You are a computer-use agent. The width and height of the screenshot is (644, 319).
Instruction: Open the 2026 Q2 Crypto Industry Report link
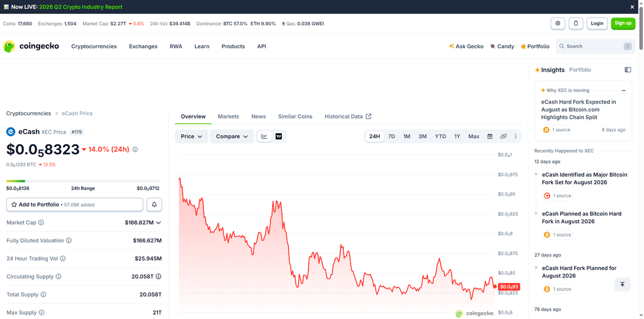point(81,7)
